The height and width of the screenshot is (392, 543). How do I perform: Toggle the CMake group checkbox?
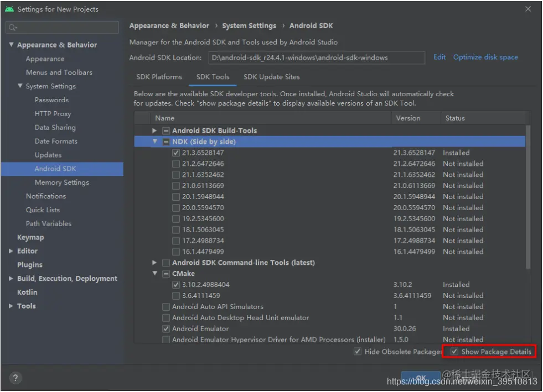click(166, 274)
